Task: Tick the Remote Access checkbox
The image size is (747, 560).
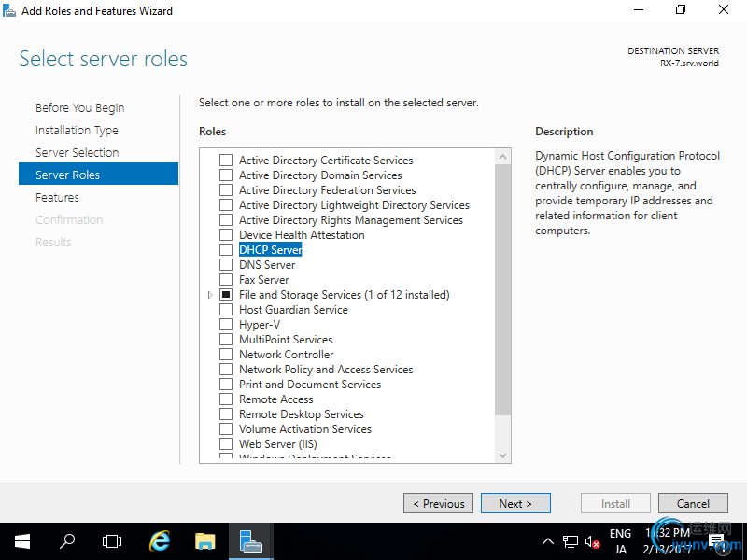Action: pos(226,399)
